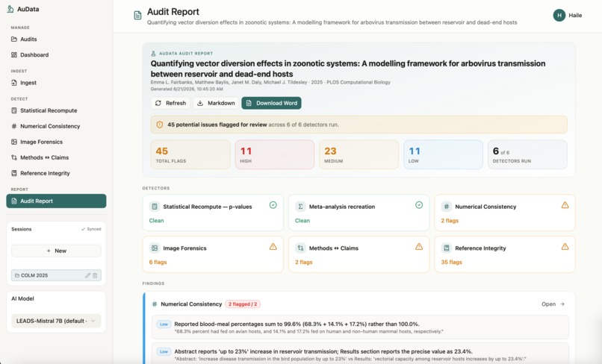Click green checkmark on Meta-analysis recreation card
The height and width of the screenshot is (364, 602).
pos(419,205)
